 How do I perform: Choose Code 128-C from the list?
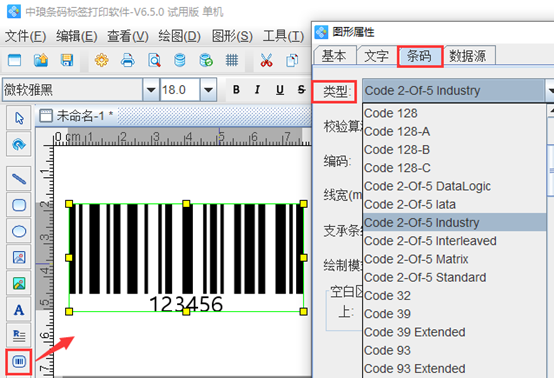point(454,168)
